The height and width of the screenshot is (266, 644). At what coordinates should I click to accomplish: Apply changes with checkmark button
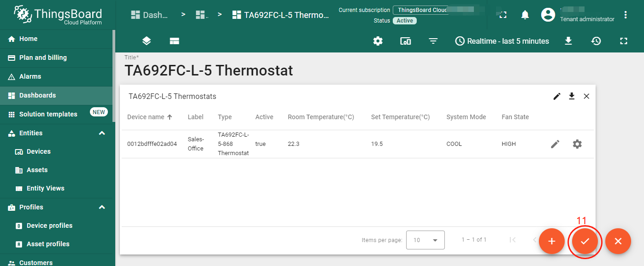click(585, 241)
